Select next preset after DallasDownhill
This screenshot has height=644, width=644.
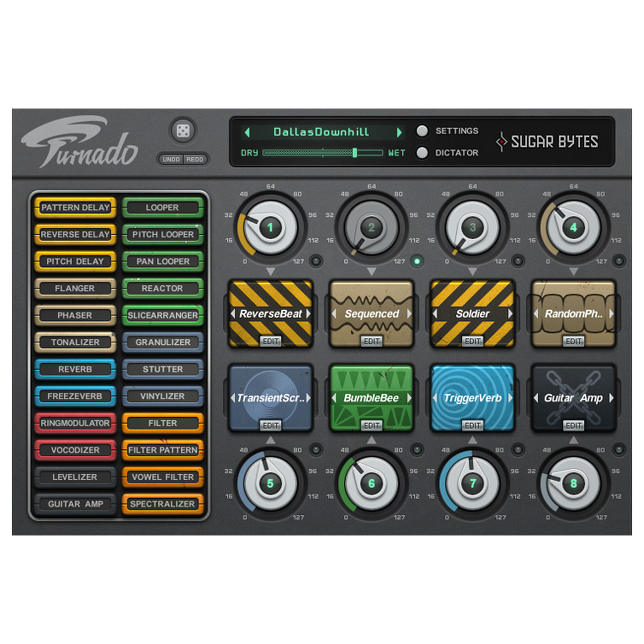click(399, 132)
